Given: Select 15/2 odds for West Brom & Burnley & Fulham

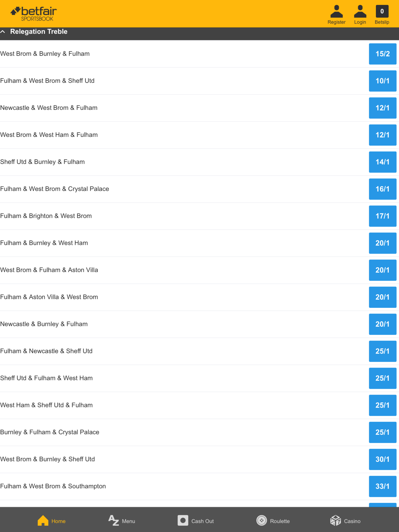Looking at the screenshot, I should pos(382,54).
